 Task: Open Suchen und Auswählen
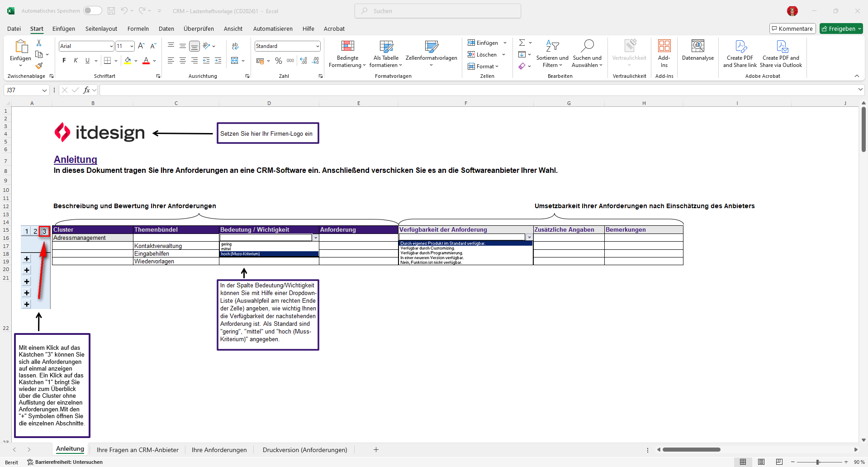pos(587,54)
